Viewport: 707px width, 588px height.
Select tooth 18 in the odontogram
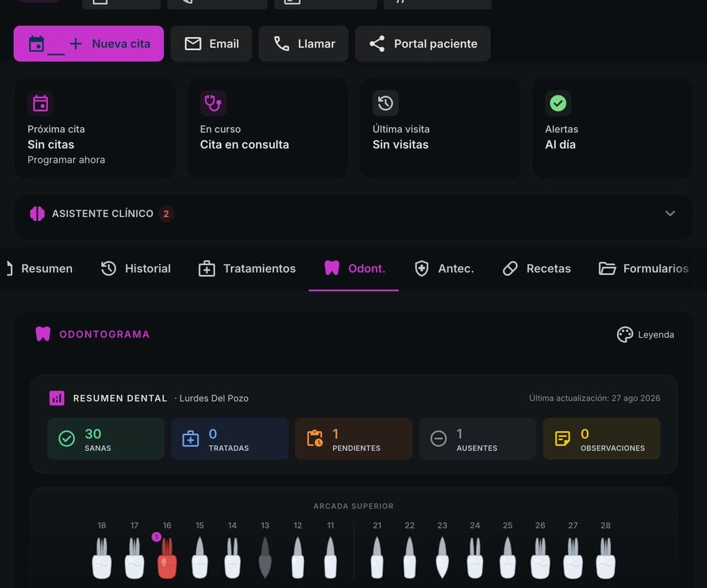[102, 558]
